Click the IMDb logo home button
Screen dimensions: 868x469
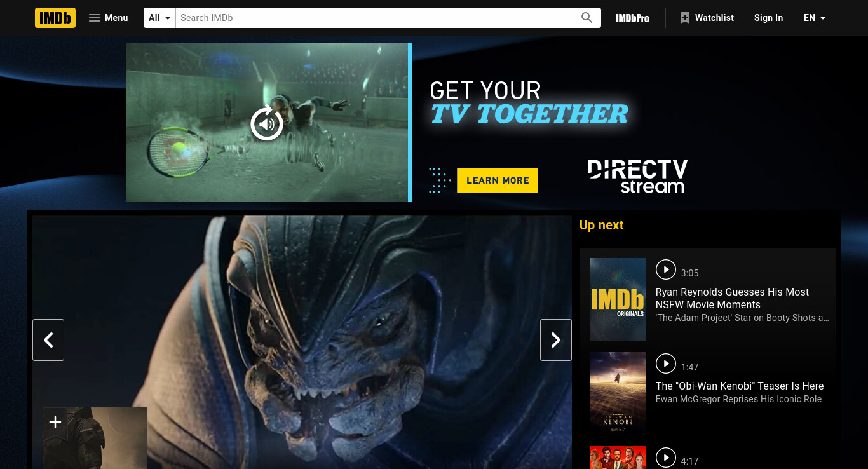pyautogui.click(x=55, y=18)
